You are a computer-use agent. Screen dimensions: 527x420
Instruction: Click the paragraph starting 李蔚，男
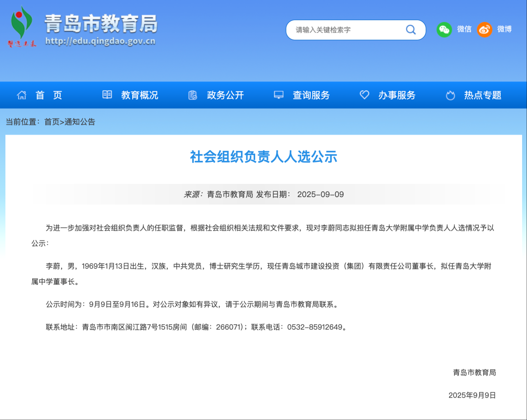point(262,274)
